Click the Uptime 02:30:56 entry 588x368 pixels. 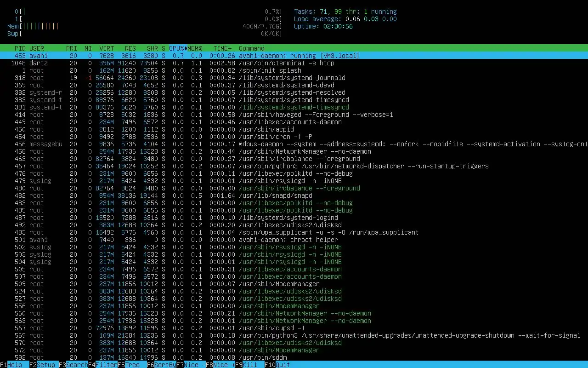pos(323,26)
